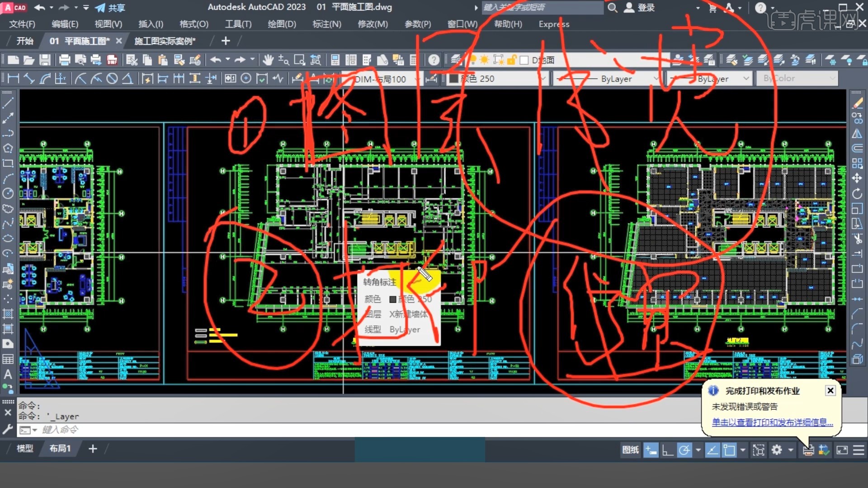This screenshot has width=868, height=488.
Task: Select the Rectangle tool in left toolbar
Action: pos(8,163)
